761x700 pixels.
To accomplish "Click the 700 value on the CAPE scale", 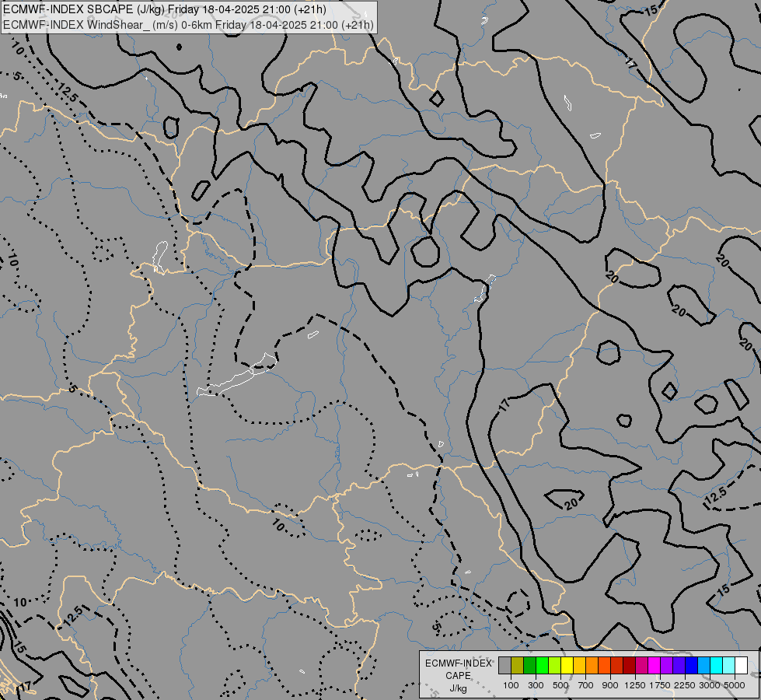I will tap(586, 685).
